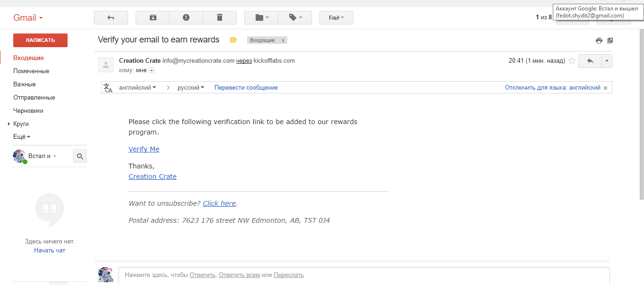
Task: Open the Labels tag menu
Action: pos(295,17)
